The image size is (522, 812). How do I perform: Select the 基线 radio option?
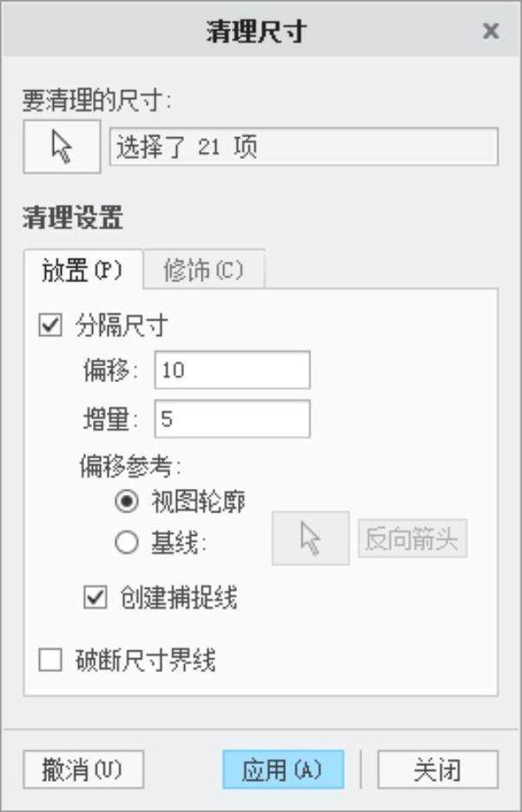[x=127, y=544]
